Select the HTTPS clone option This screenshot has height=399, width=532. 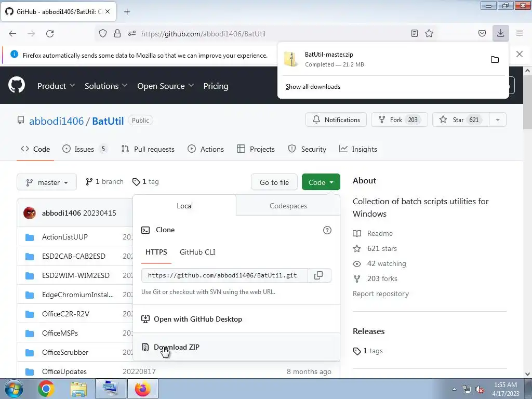(156, 252)
